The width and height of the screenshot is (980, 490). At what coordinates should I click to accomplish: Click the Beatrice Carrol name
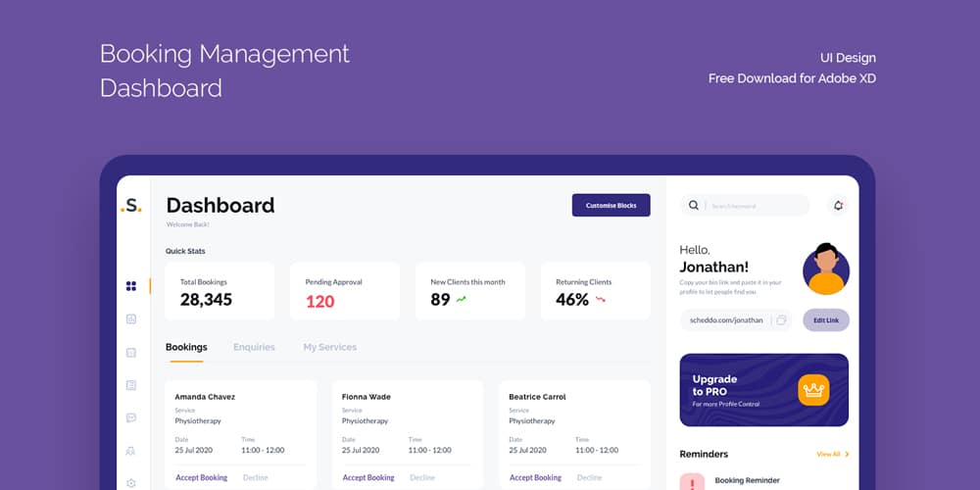point(537,397)
